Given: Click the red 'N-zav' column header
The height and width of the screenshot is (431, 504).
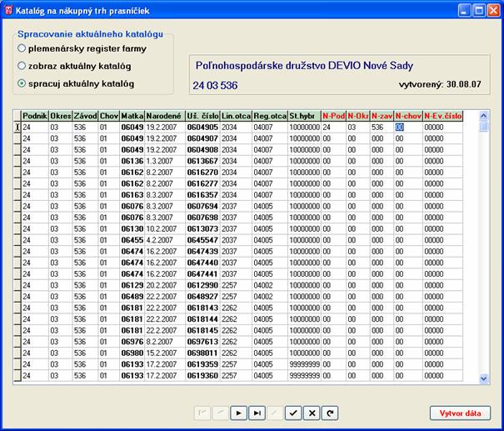Looking at the screenshot, I should click(x=382, y=116).
